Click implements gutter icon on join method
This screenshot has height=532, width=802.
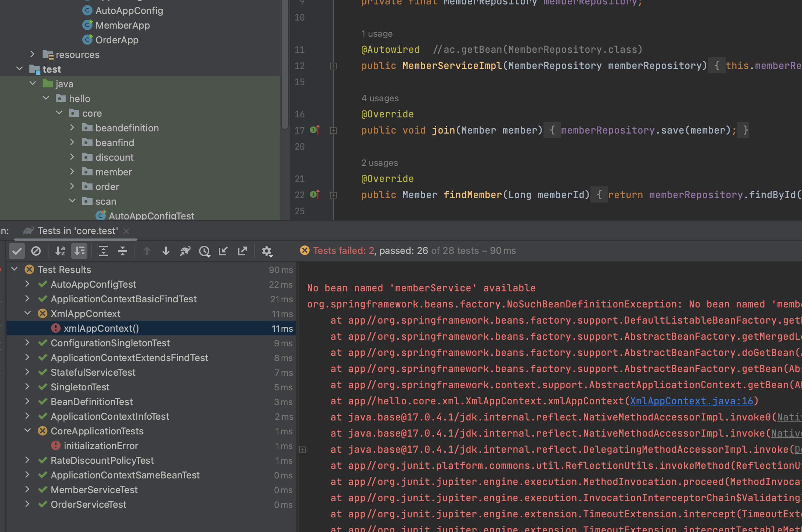pos(315,130)
